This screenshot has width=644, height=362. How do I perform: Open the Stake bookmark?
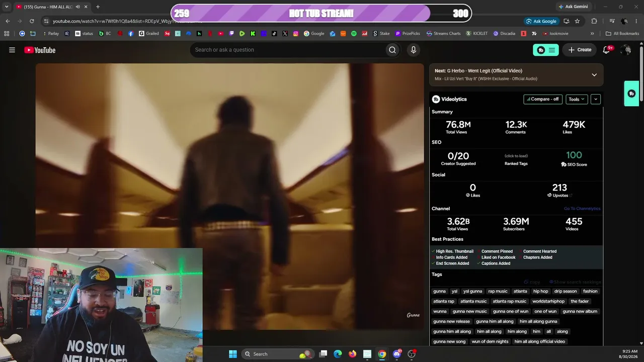click(381, 34)
